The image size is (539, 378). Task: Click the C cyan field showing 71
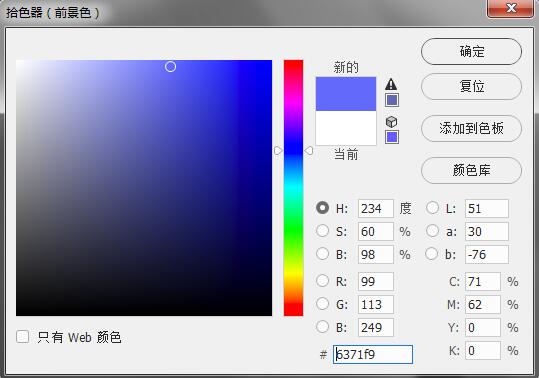click(x=483, y=281)
